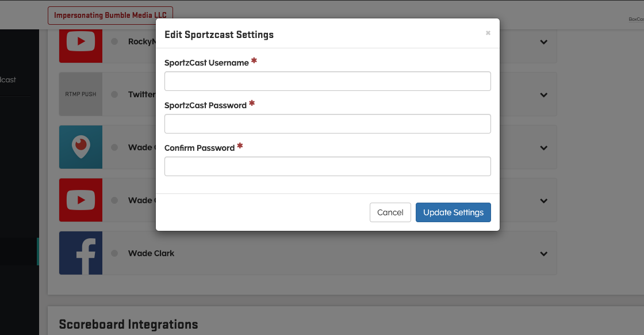Focus the SportzCast Username field
This screenshot has width=644, height=335.
tap(327, 81)
